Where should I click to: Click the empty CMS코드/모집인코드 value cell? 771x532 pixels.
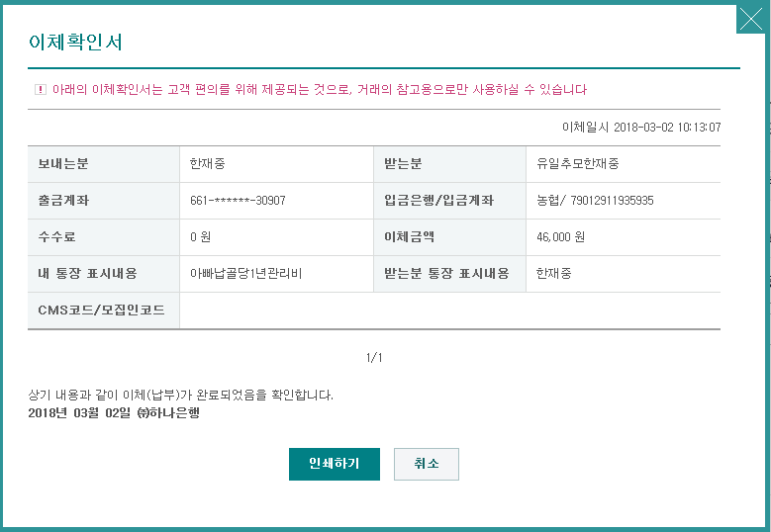tap(449, 310)
